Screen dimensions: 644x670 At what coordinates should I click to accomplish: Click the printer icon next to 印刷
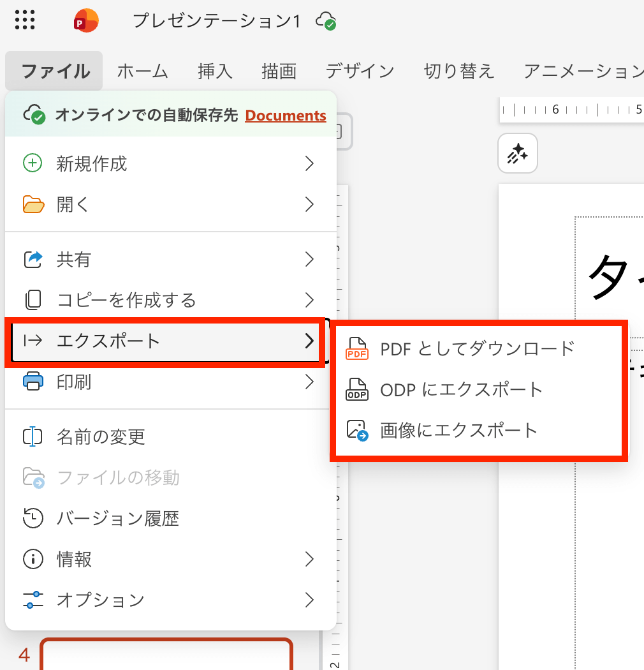(33, 382)
